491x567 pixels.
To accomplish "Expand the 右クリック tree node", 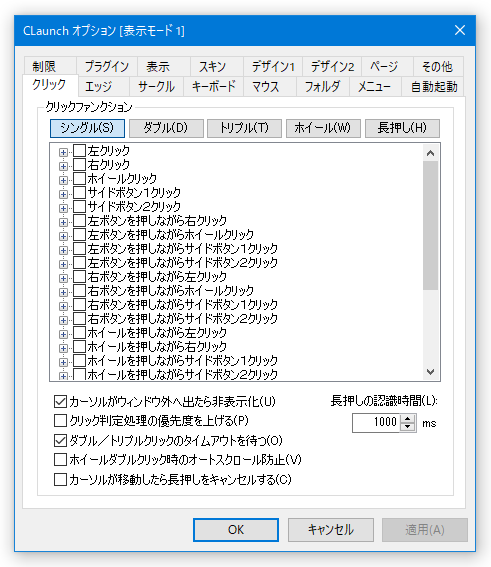I will (63, 166).
